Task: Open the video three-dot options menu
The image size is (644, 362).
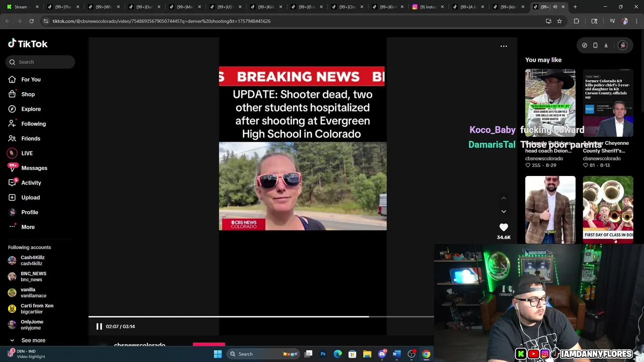Action: (x=504, y=46)
